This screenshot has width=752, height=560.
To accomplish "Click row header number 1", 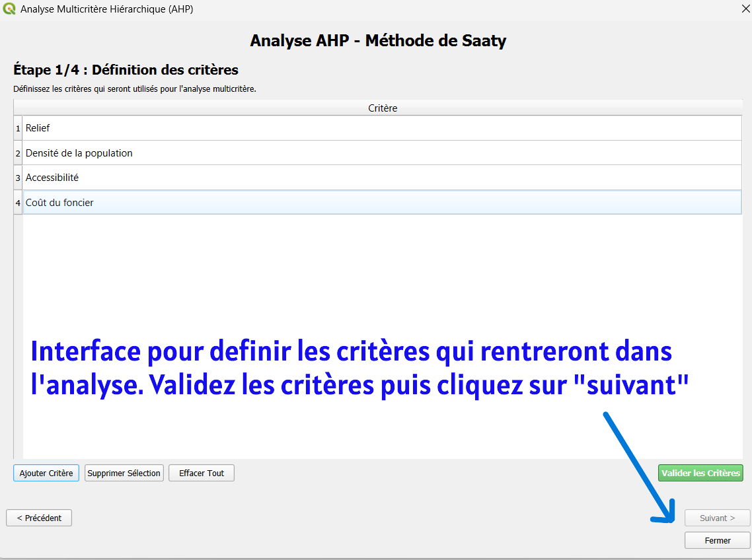I will pos(18,128).
